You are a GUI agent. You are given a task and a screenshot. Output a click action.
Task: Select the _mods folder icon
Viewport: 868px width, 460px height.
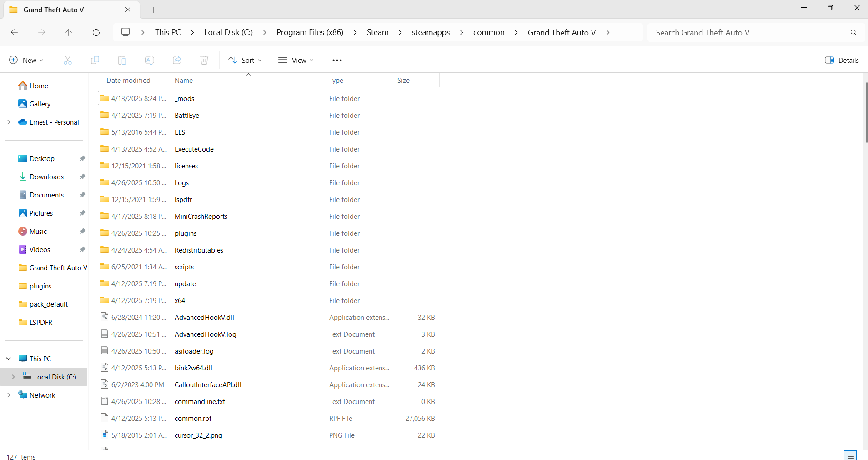(105, 98)
